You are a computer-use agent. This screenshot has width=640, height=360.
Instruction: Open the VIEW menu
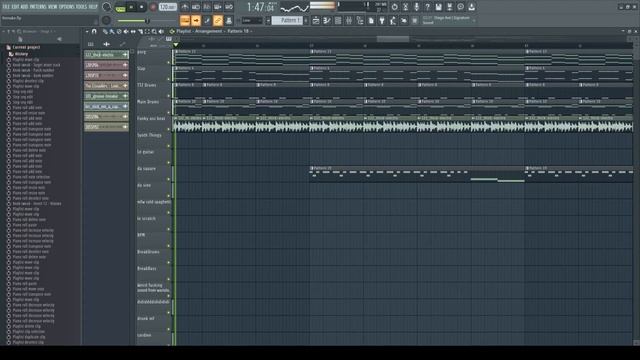(53, 7)
